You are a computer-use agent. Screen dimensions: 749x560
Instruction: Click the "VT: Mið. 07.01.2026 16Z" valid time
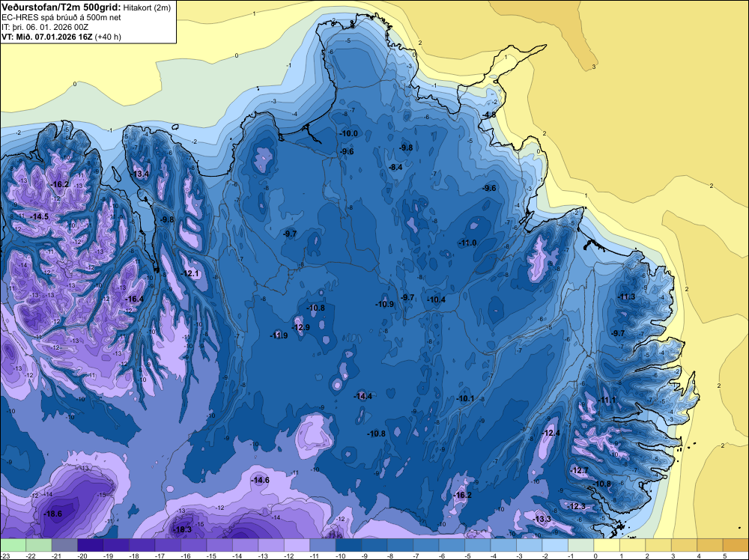pos(47,37)
